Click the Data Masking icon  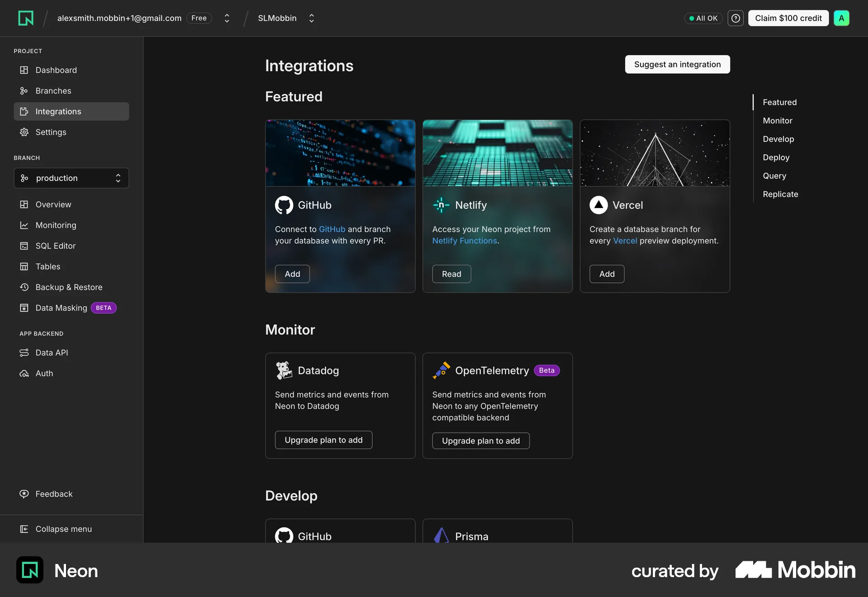coord(24,308)
